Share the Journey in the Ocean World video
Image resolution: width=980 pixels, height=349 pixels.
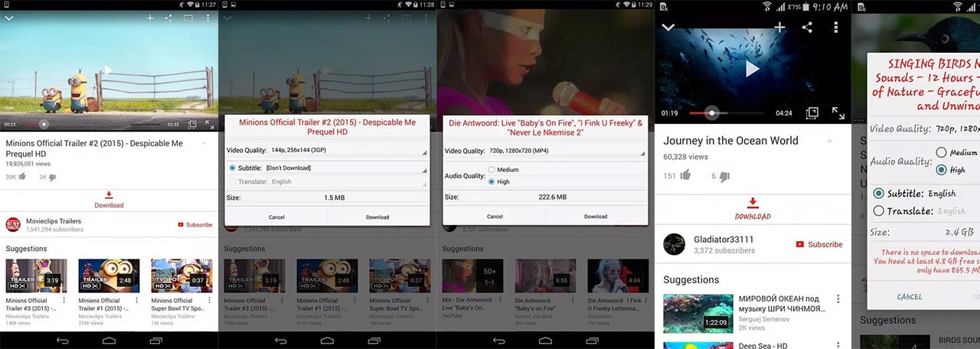807,27
